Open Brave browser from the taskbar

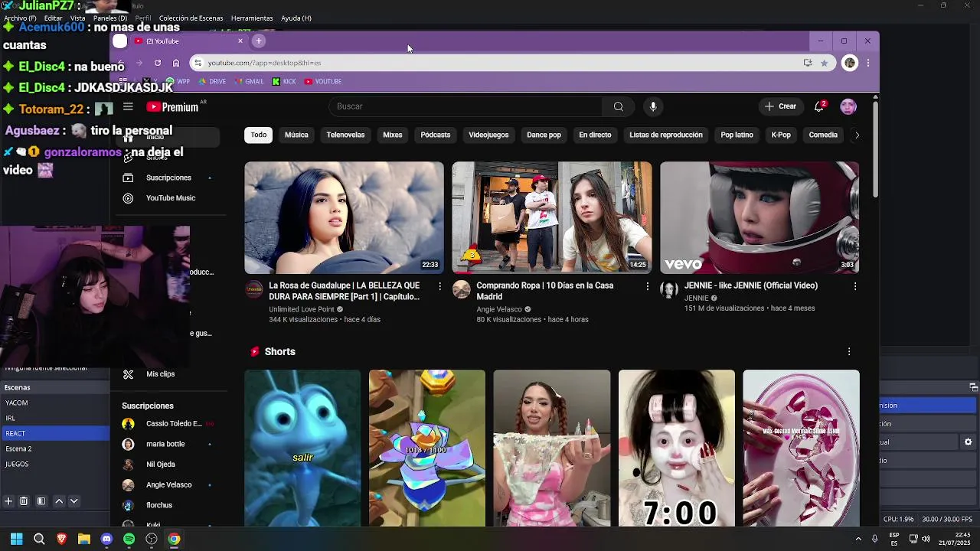tap(61, 539)
